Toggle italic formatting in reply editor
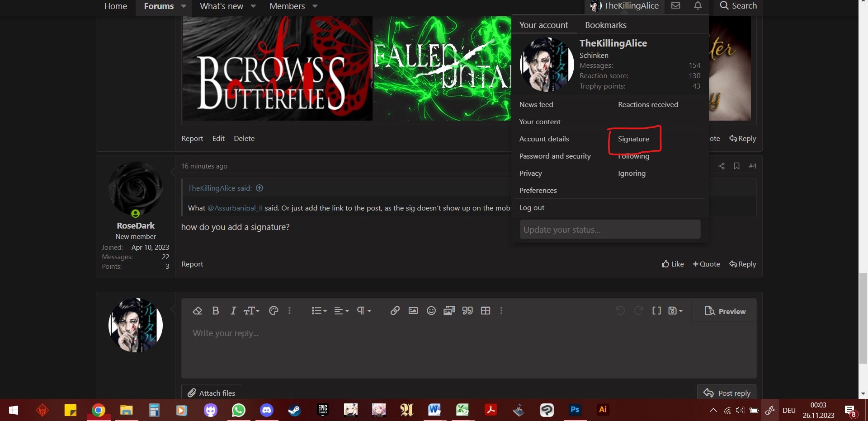Viewport: 868px width, 421px height. 233,311
